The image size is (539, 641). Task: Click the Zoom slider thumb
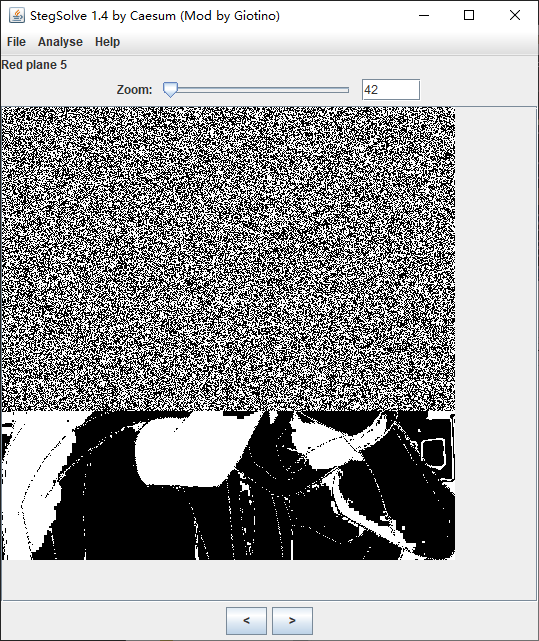pos(170,89)
